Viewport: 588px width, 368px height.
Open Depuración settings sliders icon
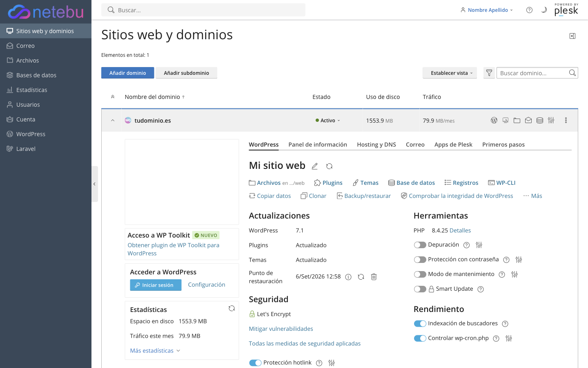[479, 245]
